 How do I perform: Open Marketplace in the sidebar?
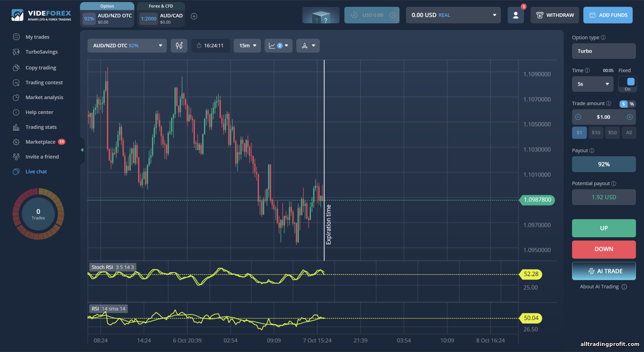coord(40,142)
